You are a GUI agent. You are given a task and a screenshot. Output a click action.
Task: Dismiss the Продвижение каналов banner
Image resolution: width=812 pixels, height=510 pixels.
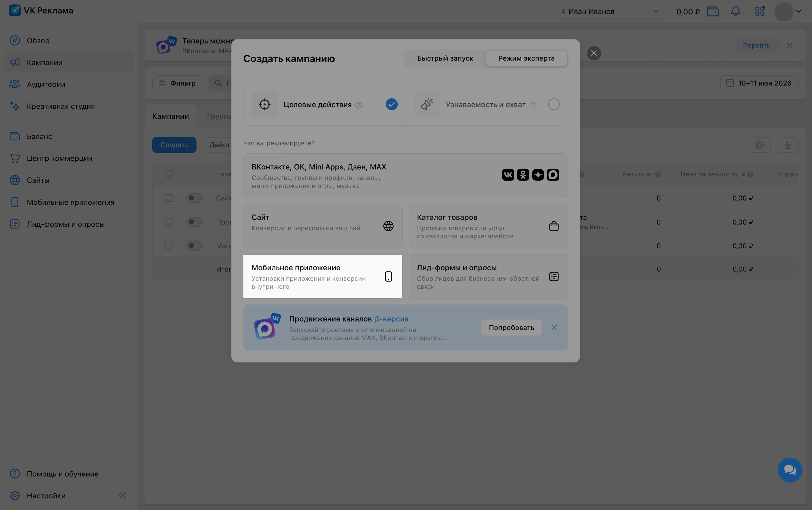pyautogui.click(x=554, y=327)
